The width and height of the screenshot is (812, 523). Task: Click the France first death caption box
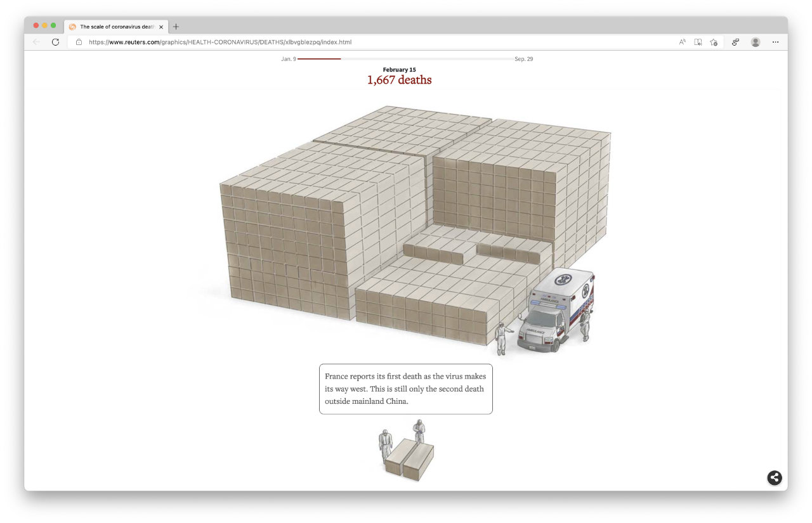(x=405, y=389)
